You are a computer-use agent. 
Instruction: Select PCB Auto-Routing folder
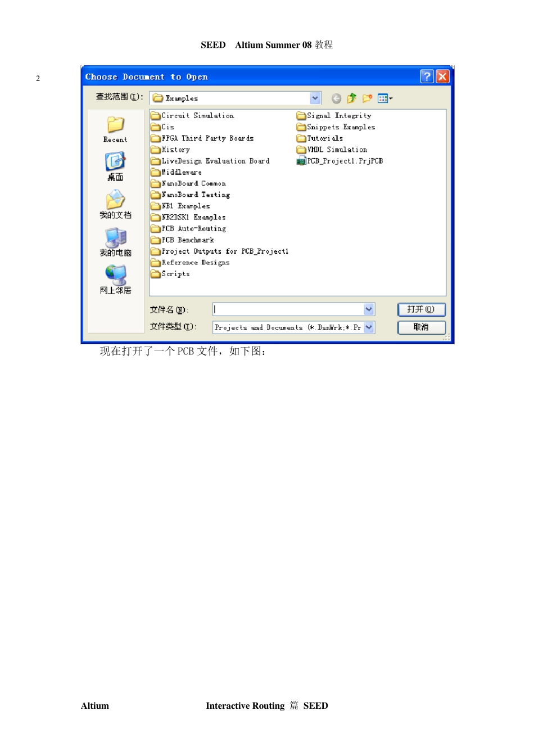point(188,228)
